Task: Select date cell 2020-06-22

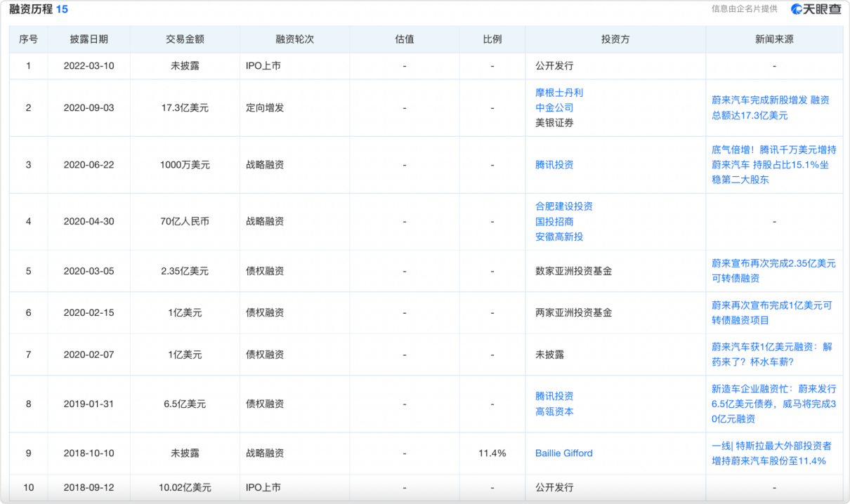Action: tap(89, 165)
